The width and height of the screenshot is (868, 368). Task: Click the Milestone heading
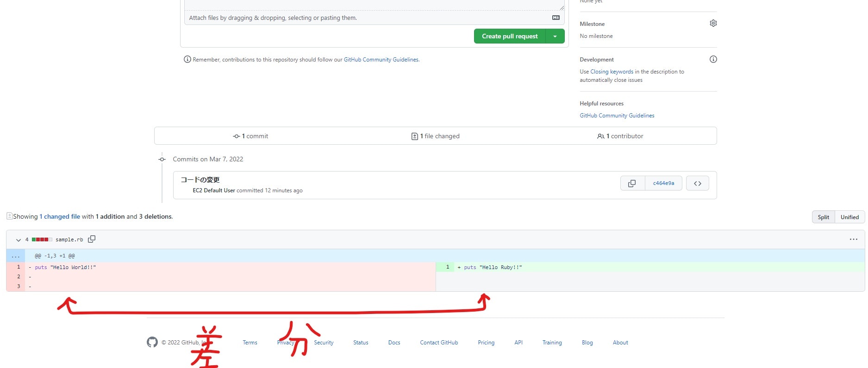pyautogui.click(x=592, y=24)
